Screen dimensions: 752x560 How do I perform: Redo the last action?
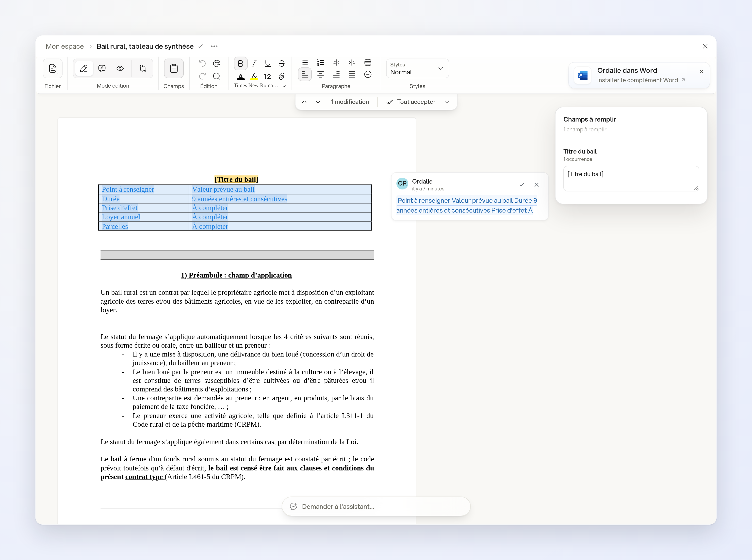pos(202,76)
